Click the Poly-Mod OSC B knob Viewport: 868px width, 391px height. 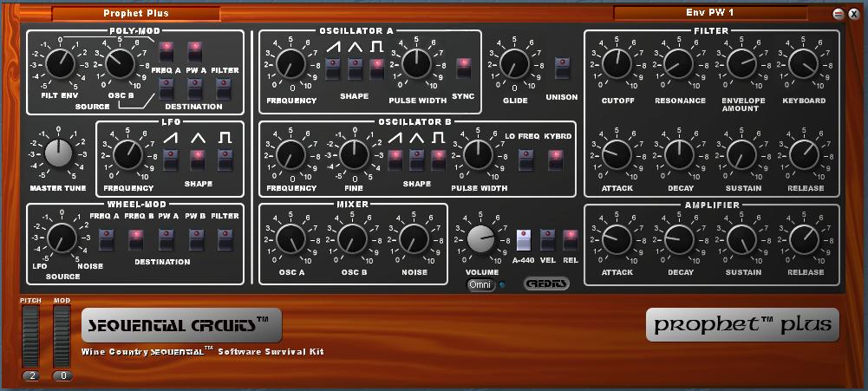(x=120, y=63)
